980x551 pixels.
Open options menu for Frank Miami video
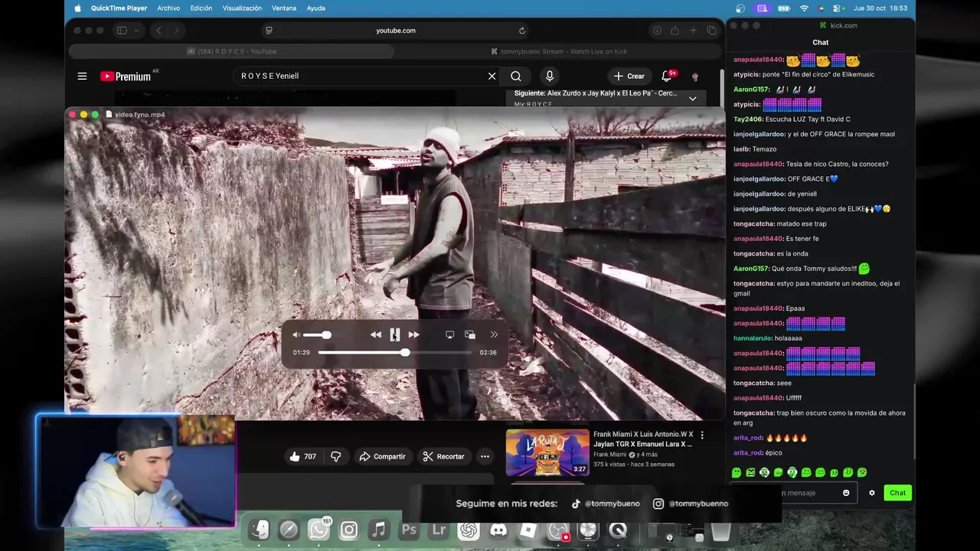pyautogui.click(x=702, y=435)
